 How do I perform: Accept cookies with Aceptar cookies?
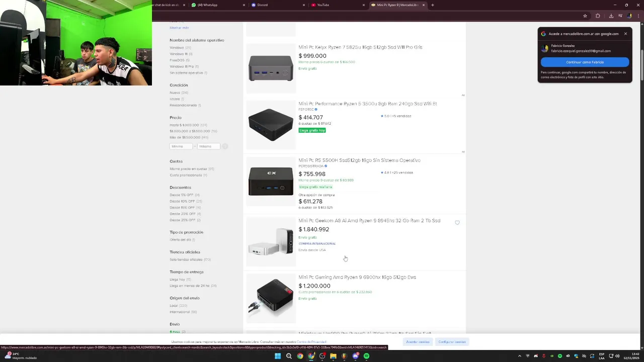click(x=418, y=342)
